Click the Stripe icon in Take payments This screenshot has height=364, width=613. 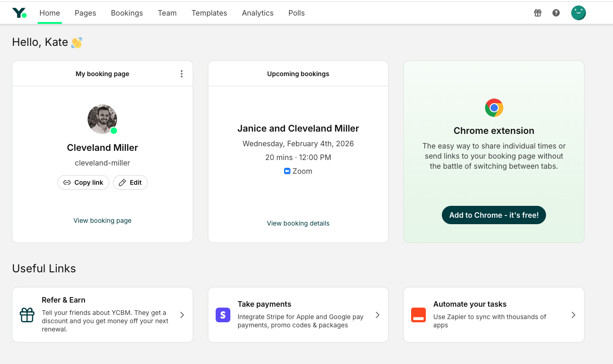point(223,315)
